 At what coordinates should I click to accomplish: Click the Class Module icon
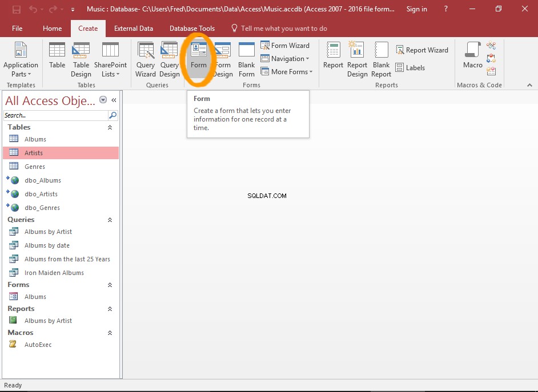pyautogui.click(x=491, y=58)
